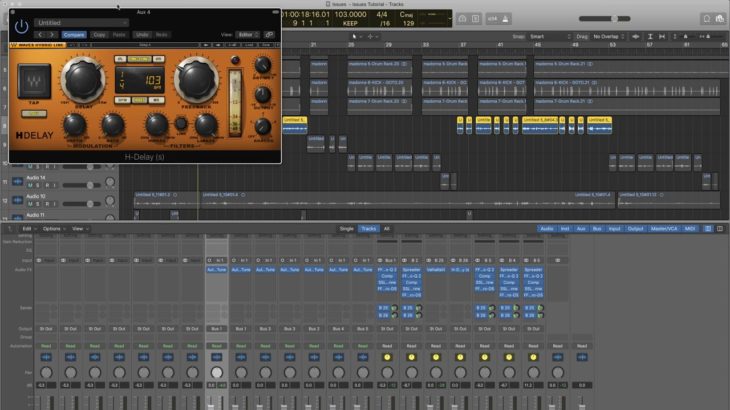Go to next plugin preset arrow
Viewport: 730px width, 410px height.
click(52, 35)
